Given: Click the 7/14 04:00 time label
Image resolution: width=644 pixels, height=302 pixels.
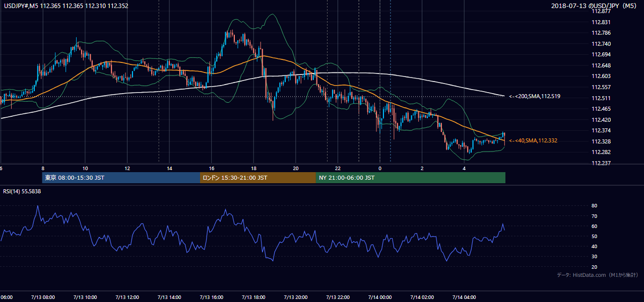Looking at the screenshot, I should pos(464,297).
